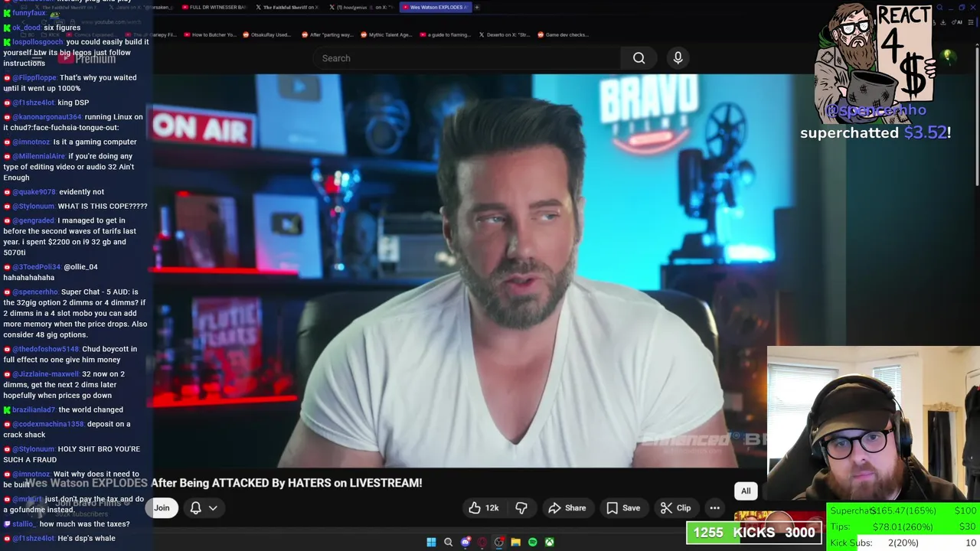Click the Join channel membership button

[162, 508]
